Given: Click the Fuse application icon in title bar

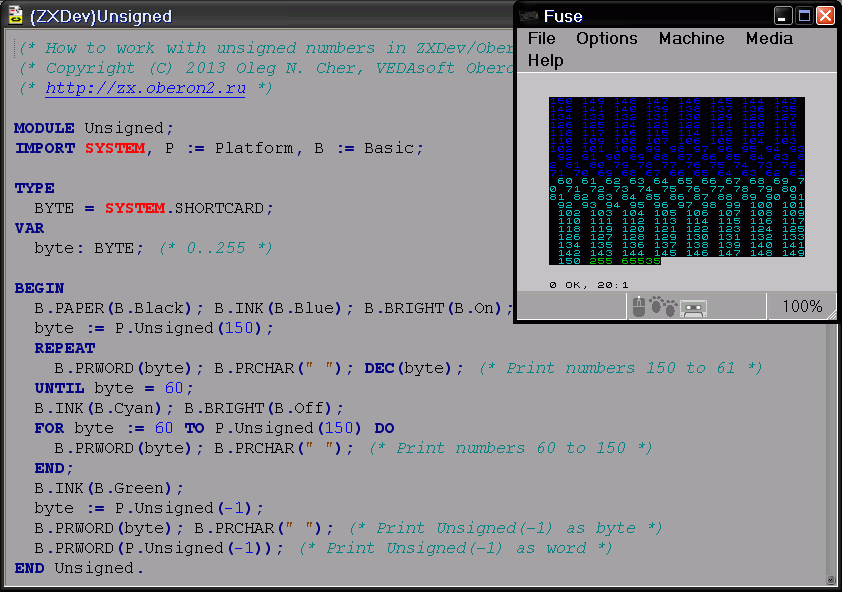Looking at the screenshot, I should (529, 16).
